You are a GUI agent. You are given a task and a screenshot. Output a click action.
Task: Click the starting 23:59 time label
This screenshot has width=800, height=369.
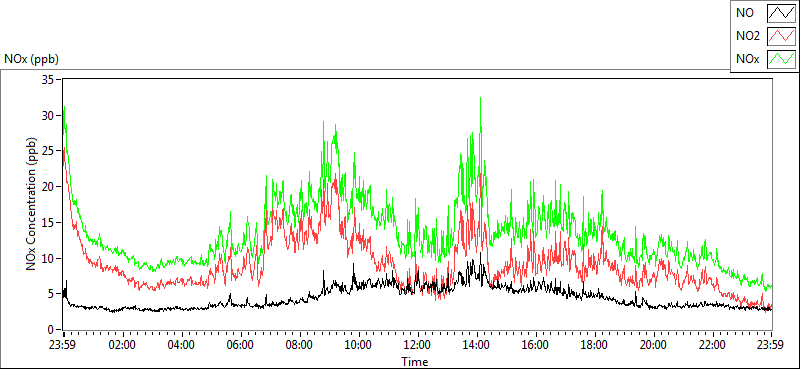(63, 345)
